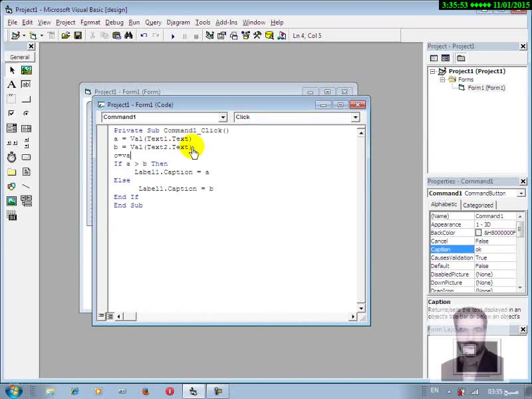Select the ListBox control in the toolbox
This screenshot has height=399, width=532.
(26, 128)
